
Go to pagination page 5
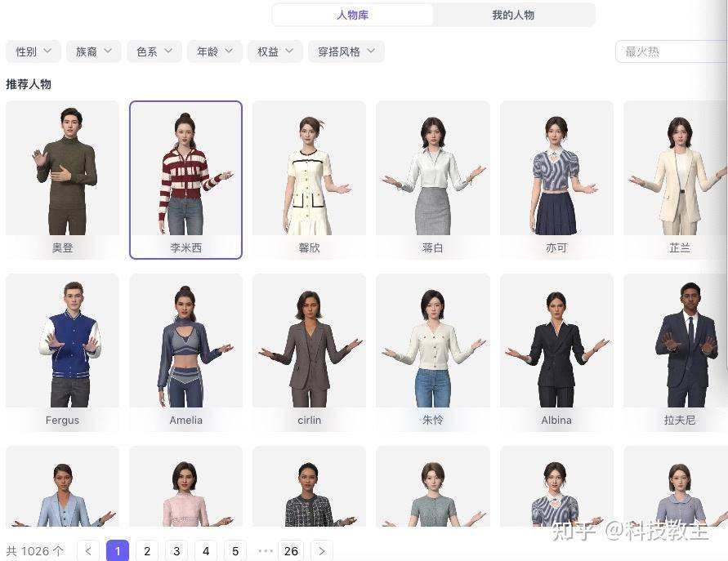235,550
